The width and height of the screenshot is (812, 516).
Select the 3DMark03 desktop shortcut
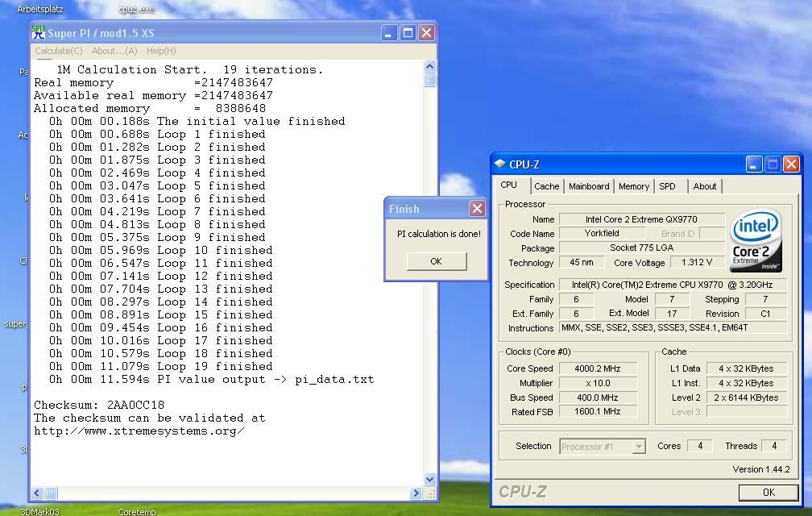click(x=40, y=511)
